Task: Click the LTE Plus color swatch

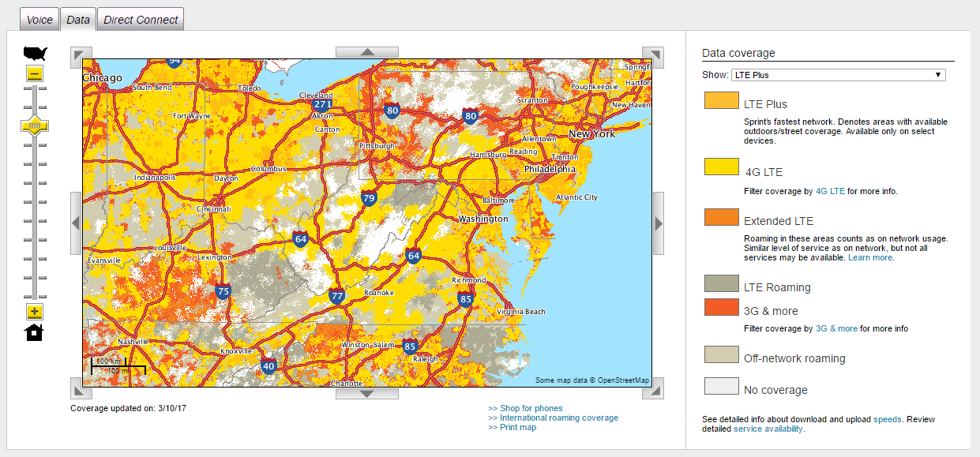Action: 722,101
